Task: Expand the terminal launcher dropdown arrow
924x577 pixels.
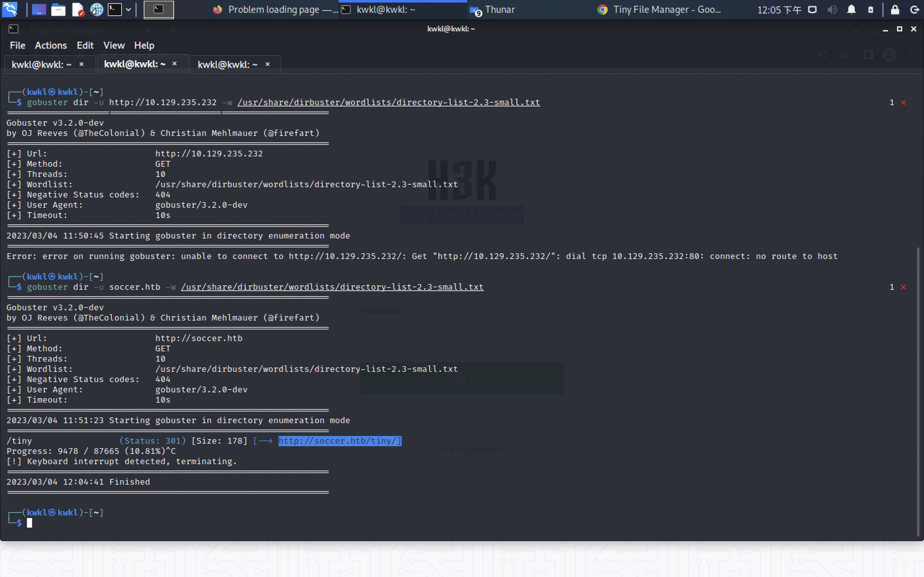Action: click(128, 10)
